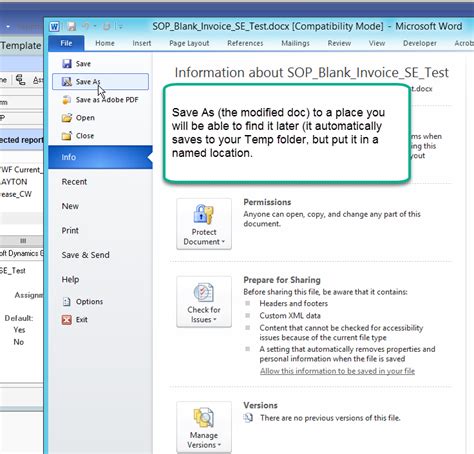Click the red Exit X icon

[67, 320]
